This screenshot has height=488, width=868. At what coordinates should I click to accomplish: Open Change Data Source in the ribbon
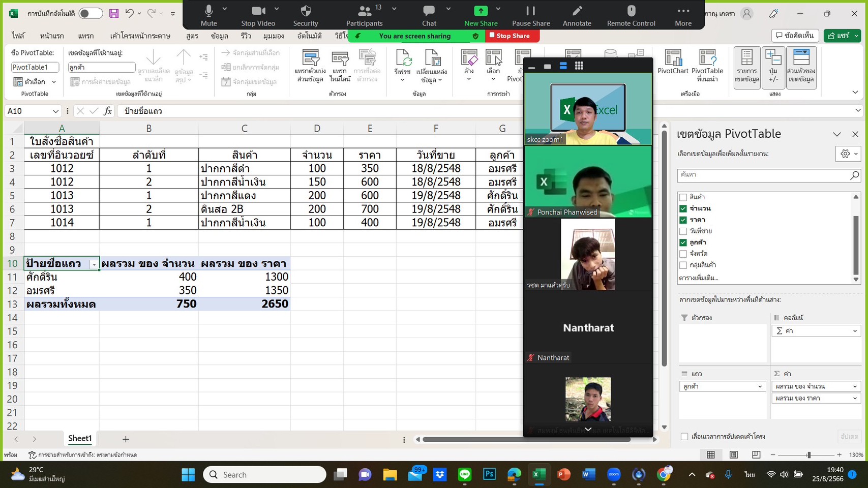tap(432, 66)
